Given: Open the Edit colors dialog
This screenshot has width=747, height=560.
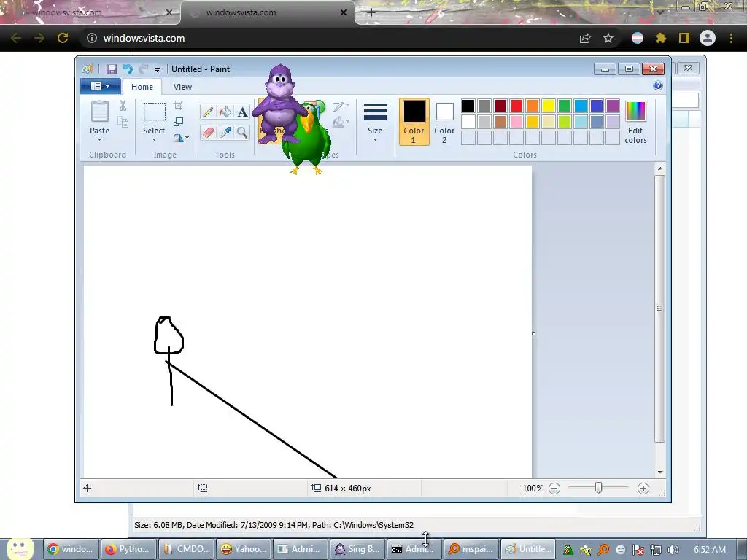Looking at the screenshot, I should 635,122.
